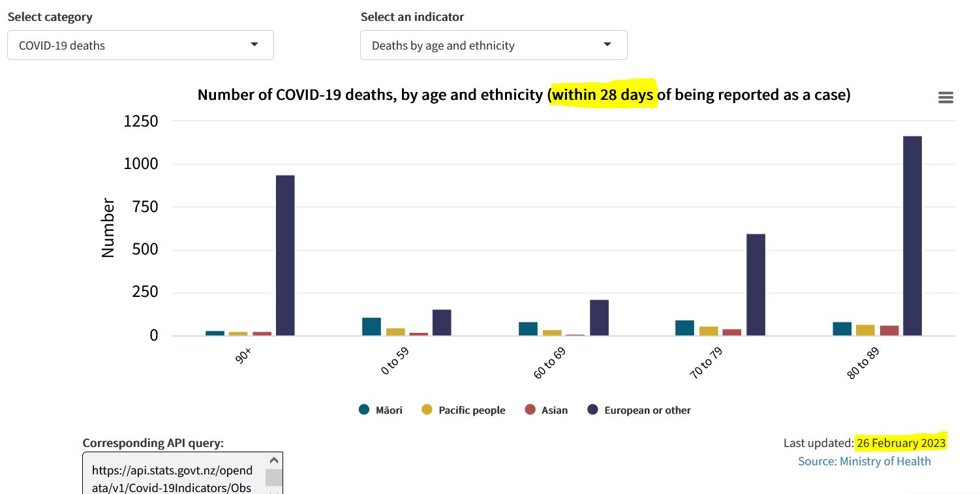The width and height of the screenshot is (980, 494).
Task: Open the Select an indicator dropdown
Action: [493, 45]
